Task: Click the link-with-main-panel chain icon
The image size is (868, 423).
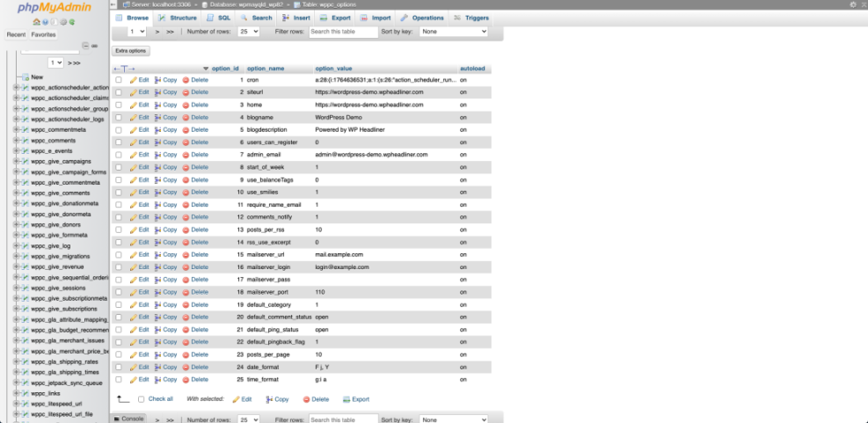Action: click(x=95, y=46)
